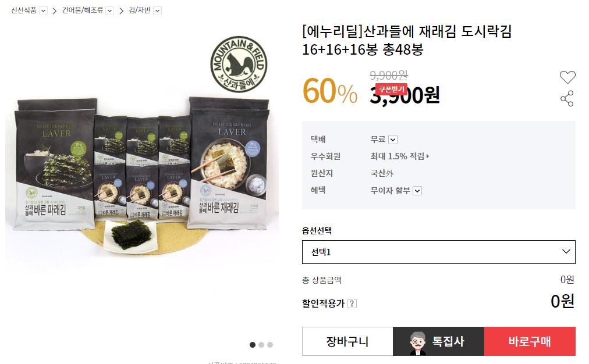Click the 쿠폰받기 coupon badge
Screen dimensions: 589x364
tap(392, 90)
